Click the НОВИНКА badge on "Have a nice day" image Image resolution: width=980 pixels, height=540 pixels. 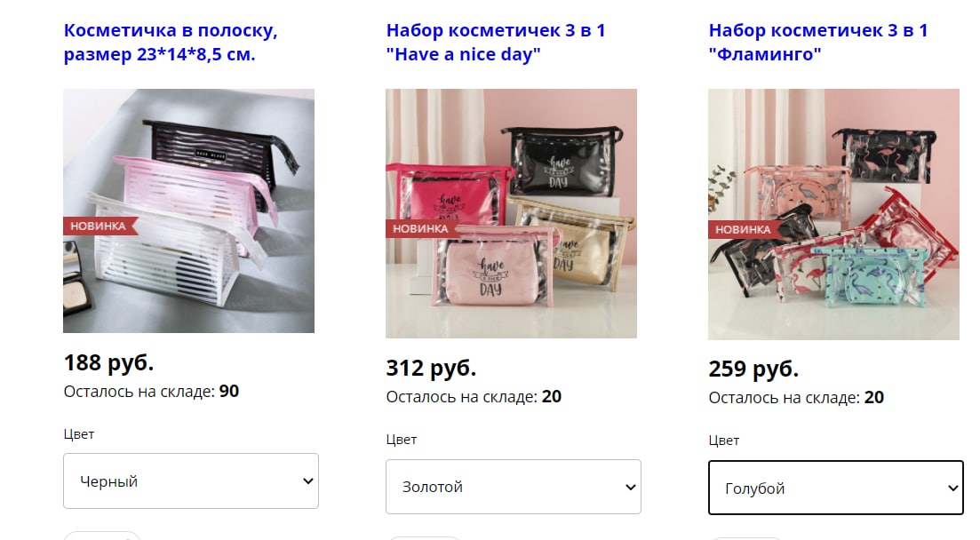pyautogui.click(x=422, y=228)
